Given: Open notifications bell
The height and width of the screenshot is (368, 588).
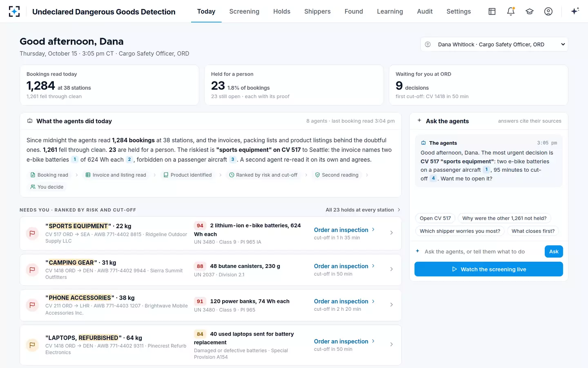Looking at the screenshot, I should pos(511,11).
